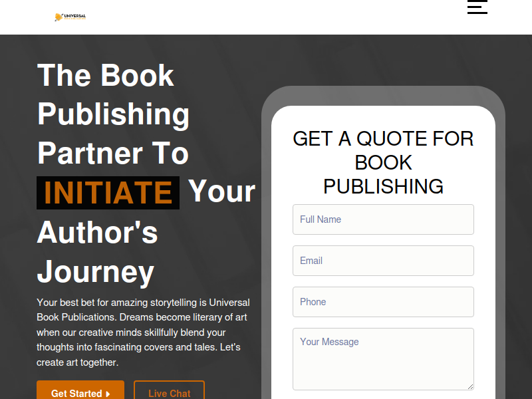Click the arrow icon inside Get Started
This screenshot has width=532, height=399.
[x=108, y=394]
